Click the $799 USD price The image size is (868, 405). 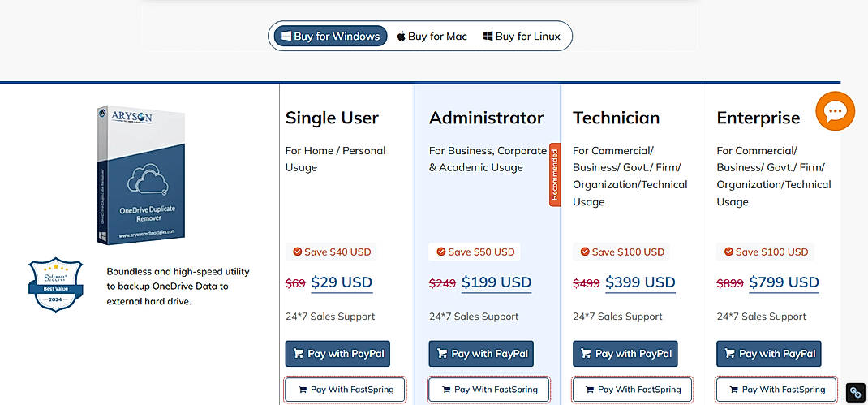pyautogui.click(x=784, y=282)
